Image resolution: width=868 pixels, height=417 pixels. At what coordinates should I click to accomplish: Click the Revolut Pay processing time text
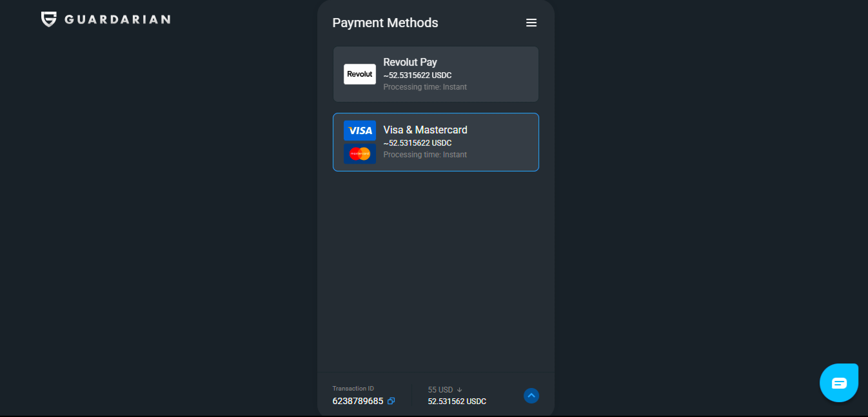point(425,87)
